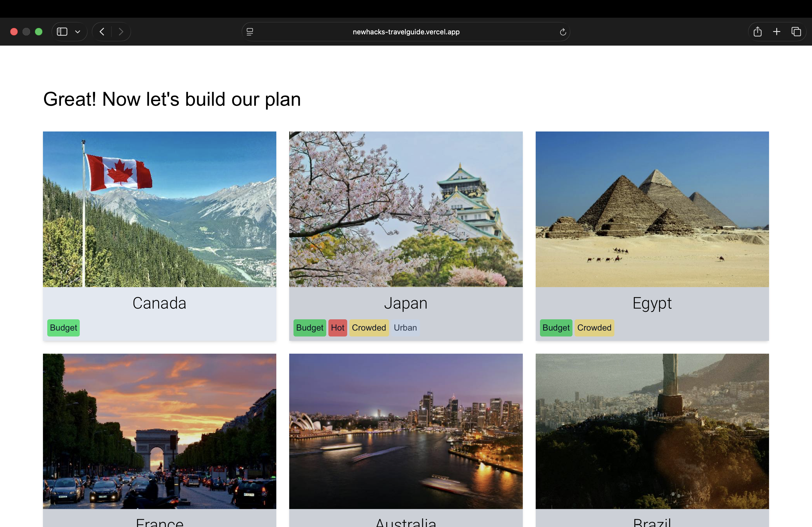Reload the page with refresh icon
Viewport: 812px width, 527px height.
[563, 32]
